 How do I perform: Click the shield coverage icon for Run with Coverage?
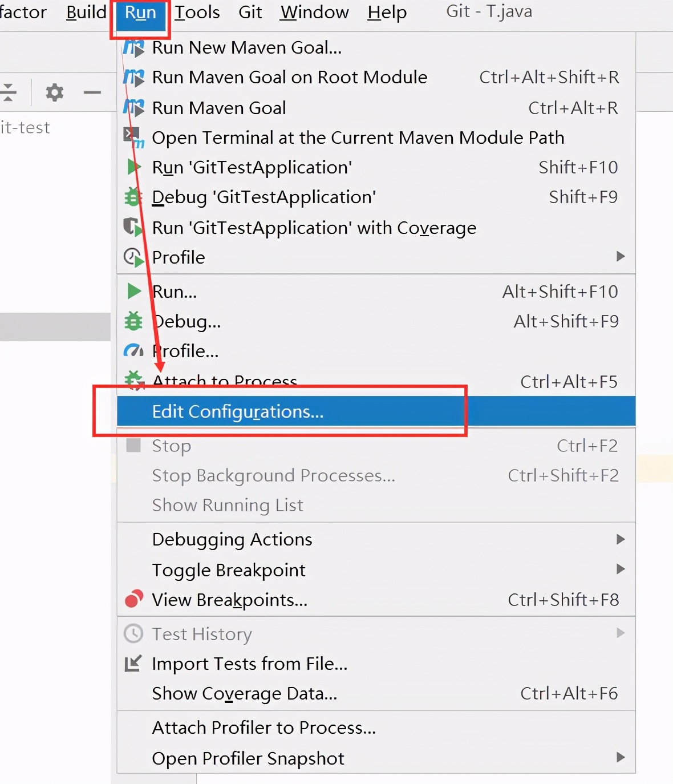[133, 227]
